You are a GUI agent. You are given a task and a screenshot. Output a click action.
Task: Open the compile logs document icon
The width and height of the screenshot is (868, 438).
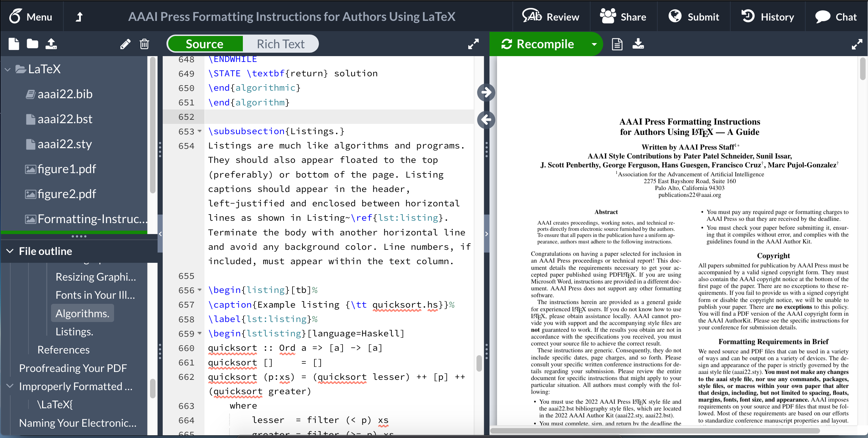click(x=617, y=44)
